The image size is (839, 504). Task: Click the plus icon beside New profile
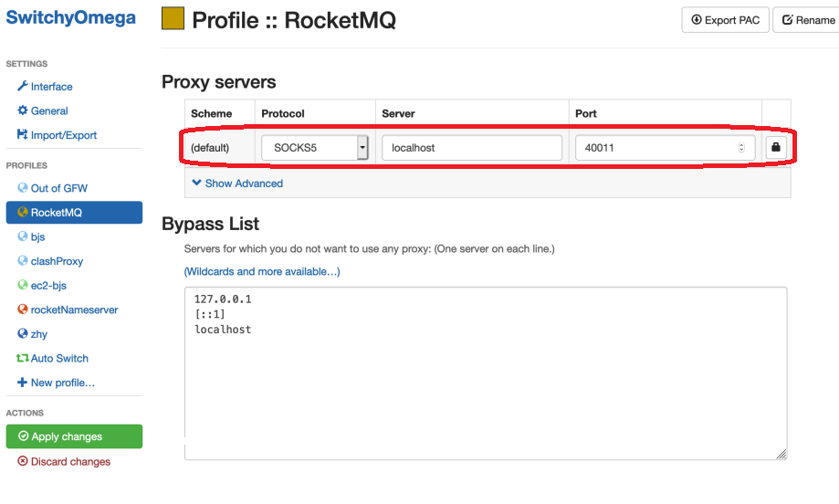(x=23, y=382)
